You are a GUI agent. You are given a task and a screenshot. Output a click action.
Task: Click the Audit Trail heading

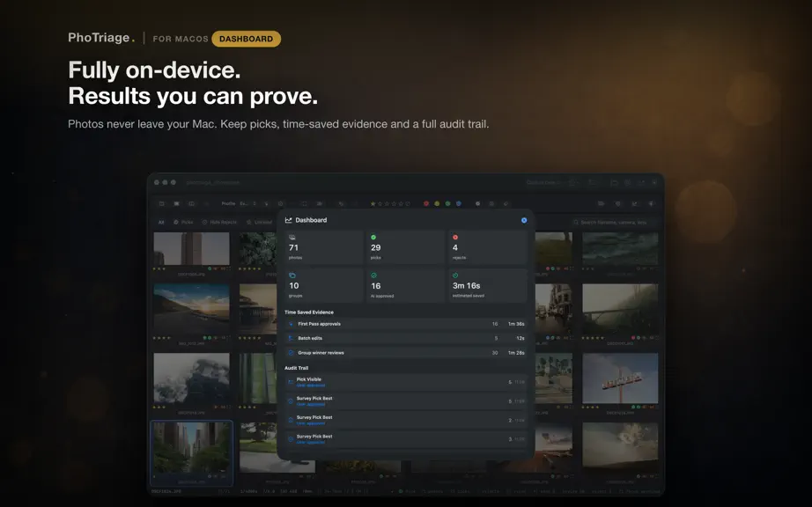click(296, 368)
